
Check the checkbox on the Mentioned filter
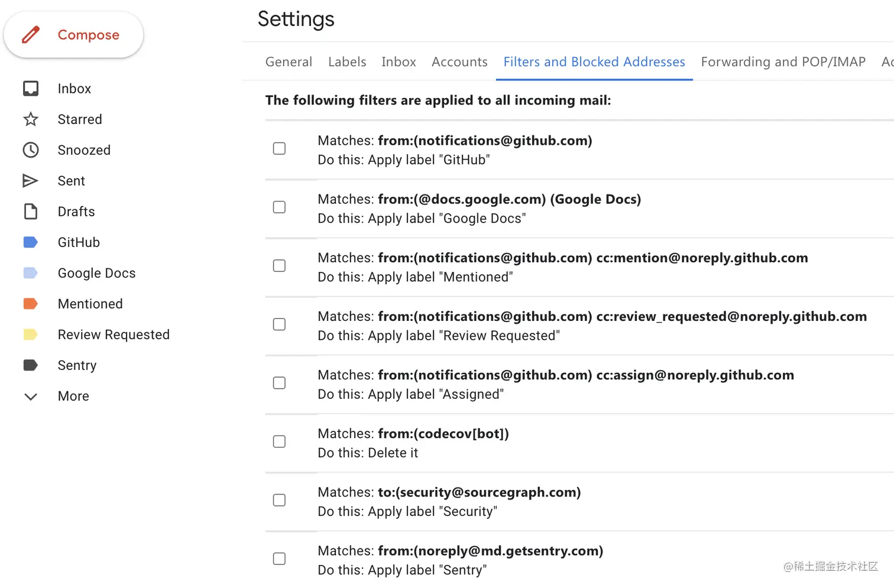pyautogui.click(x=279, y=265)
